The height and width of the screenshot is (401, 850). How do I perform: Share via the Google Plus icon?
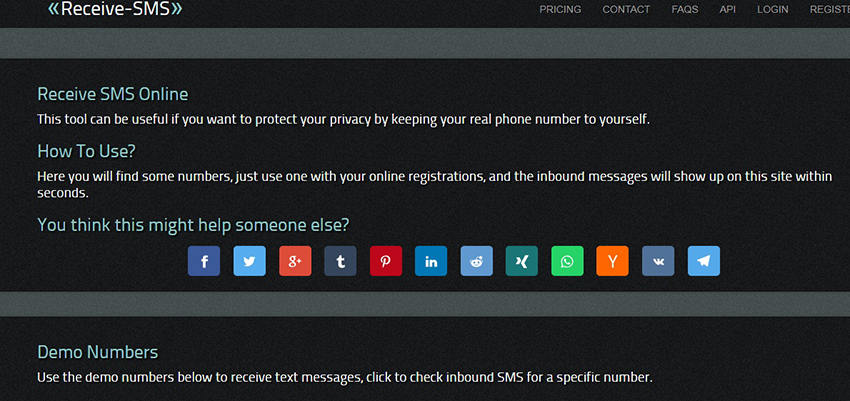[x=295, y=261]
